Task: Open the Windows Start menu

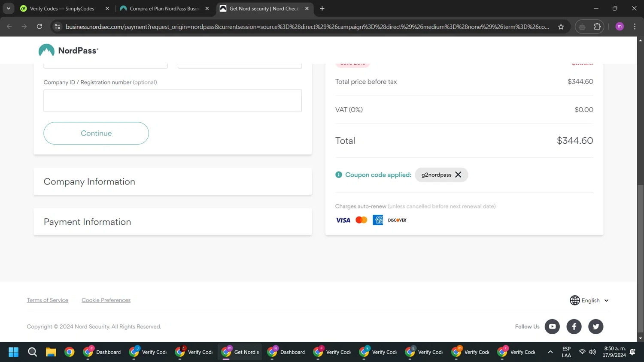Action: pyautogui.click(x=14, y=352)
